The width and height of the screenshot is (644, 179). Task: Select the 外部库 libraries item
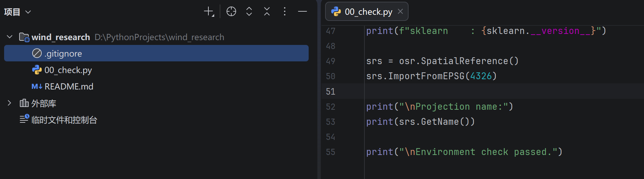[x=43, y=103]
